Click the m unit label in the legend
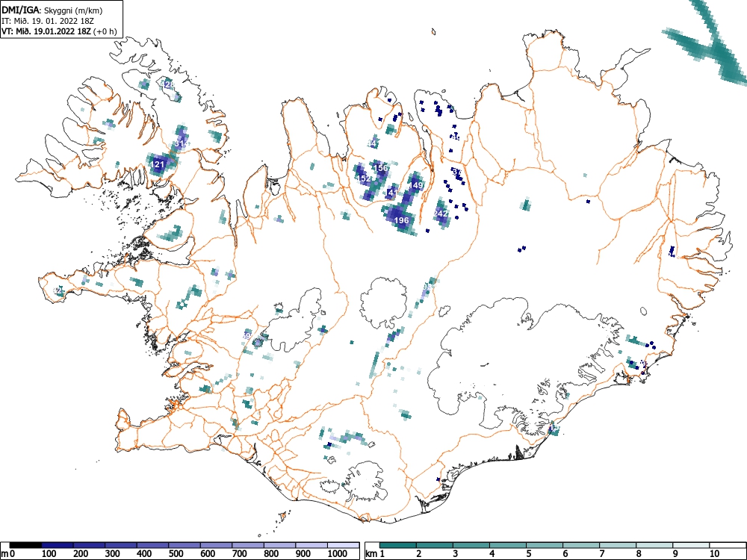 4,554
